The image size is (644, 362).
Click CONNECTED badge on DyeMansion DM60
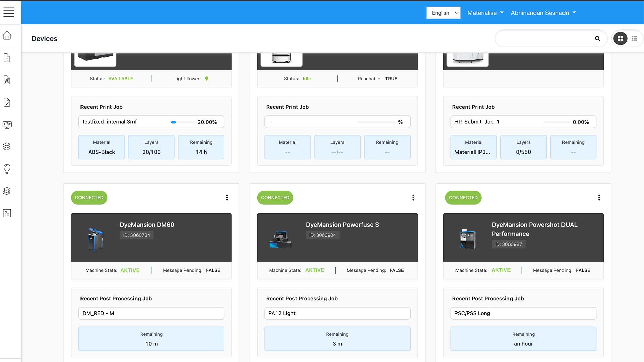pyautogui.click(x=89, y=198)
